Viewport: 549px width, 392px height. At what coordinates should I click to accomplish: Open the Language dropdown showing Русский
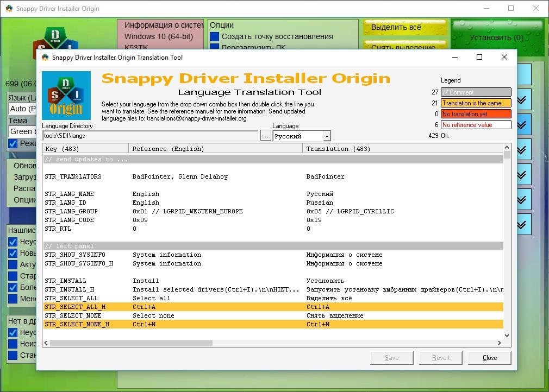302,136
